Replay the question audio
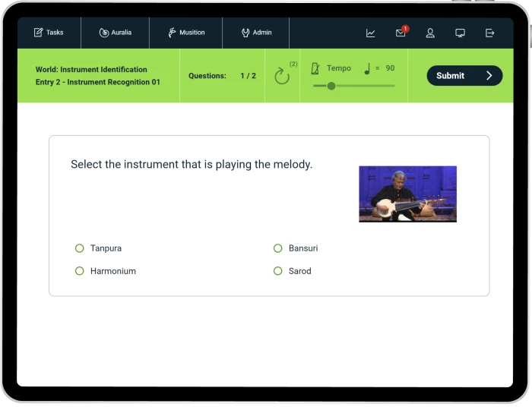 (282, 76)
